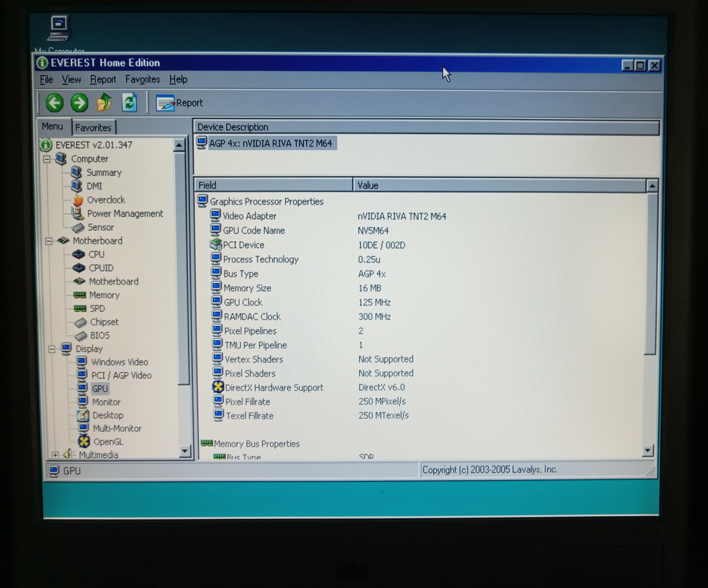Select the Sensor entry in tree
Image resolution: width=708 pixels, height=588 pixels.
101,227
